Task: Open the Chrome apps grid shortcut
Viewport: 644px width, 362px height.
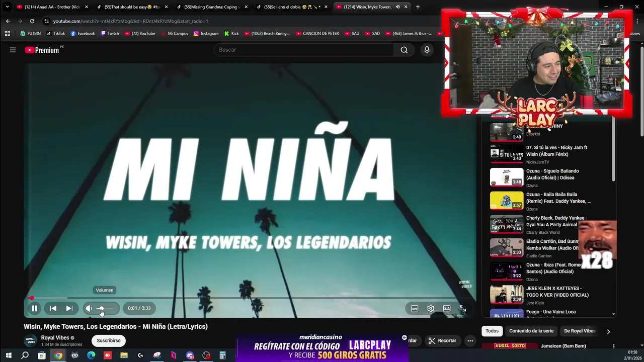Action: click(x=7, y=34)
